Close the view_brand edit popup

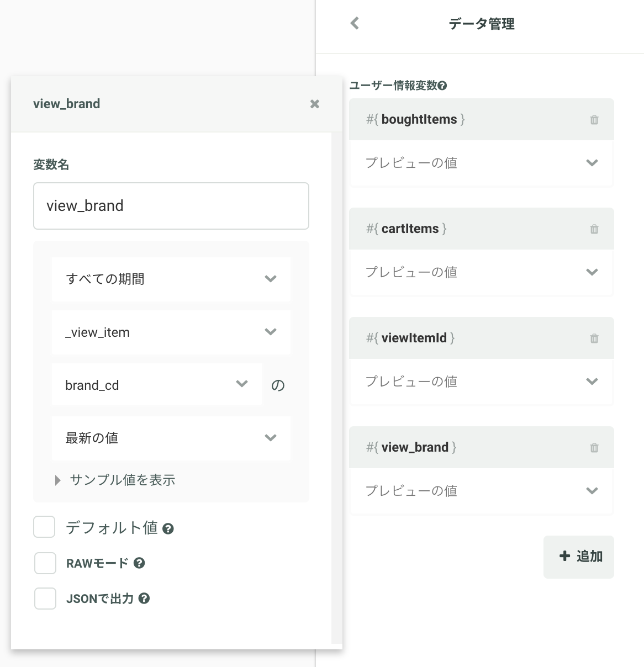click(x=315, y=104)
